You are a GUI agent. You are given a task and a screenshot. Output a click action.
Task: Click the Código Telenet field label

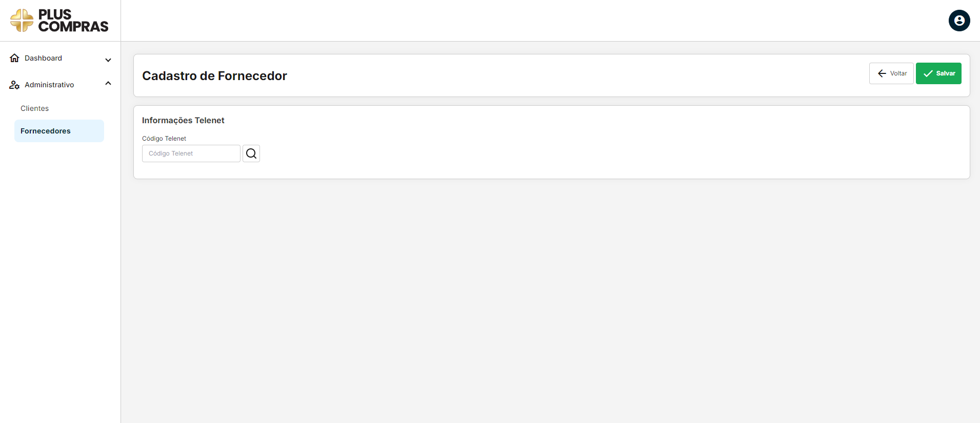pyautogui.click(x=164, y=138)
